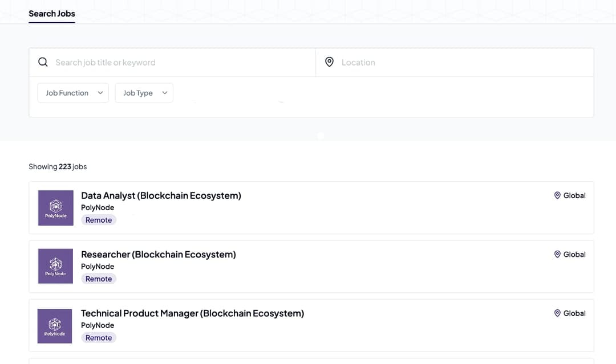Expand the chevron on Job Function filter
616x364 pixels.
pos(100,92)
